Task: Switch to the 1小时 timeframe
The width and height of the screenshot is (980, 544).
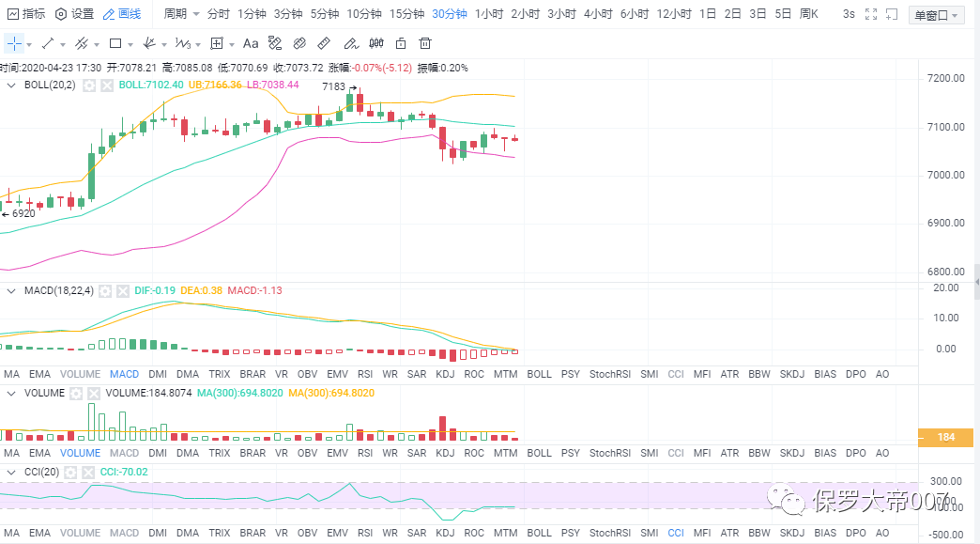Action: 489,14
